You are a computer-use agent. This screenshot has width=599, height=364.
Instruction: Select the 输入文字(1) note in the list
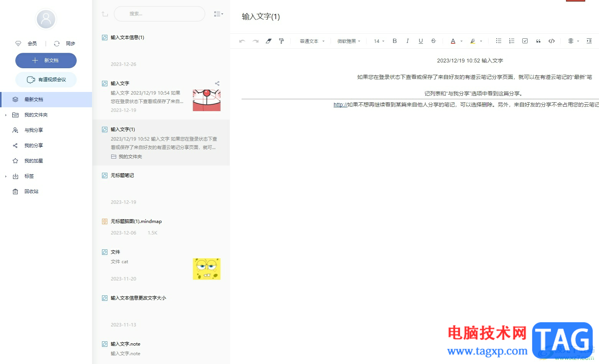point(161,143)
